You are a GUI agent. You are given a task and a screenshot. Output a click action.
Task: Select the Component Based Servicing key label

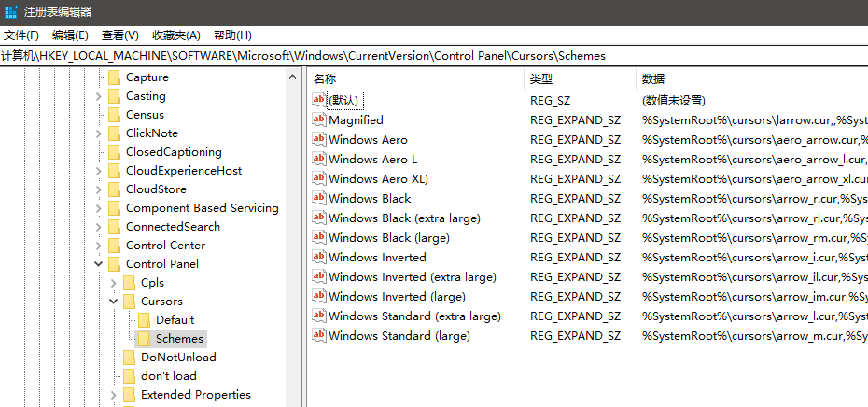point(202,208)
